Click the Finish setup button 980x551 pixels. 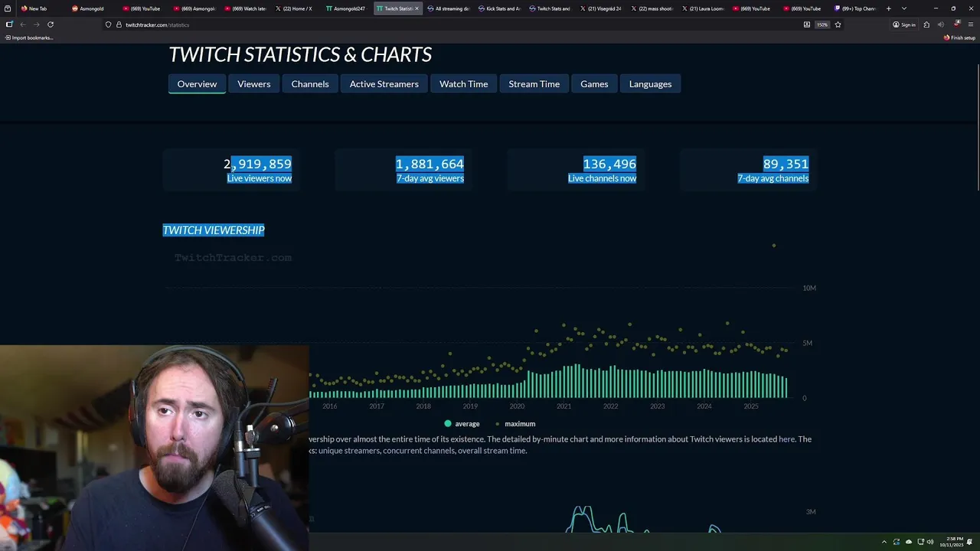(959, 37)
